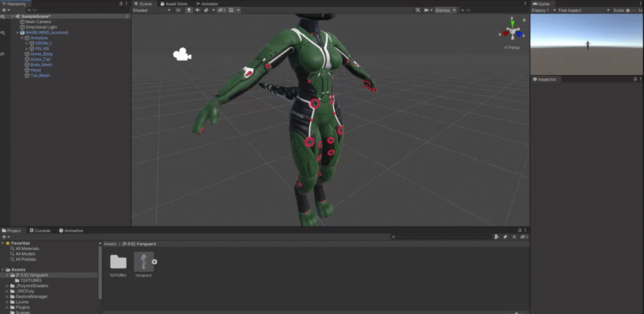Viewport: 644px width, 314px height.
Task: Toggle scene hidden objects visibility icon
Action: (222, 10)
